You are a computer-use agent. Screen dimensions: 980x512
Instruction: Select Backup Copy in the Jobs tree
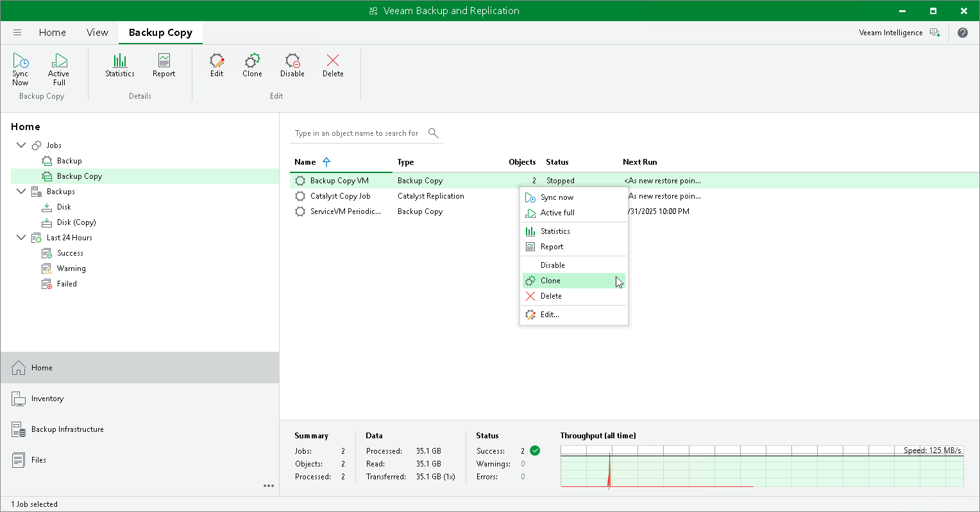tap(80, 176)
